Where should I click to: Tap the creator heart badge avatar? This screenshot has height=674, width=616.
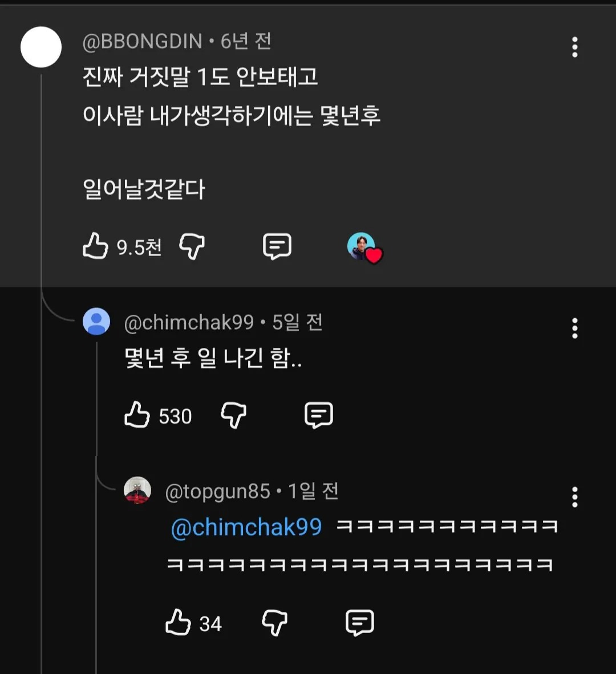(x=364, y=248)
